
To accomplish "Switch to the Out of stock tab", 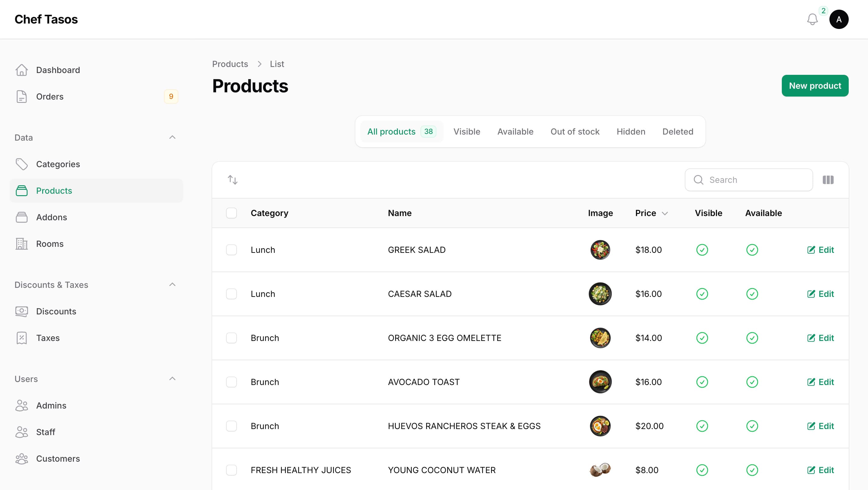I will (575, 132).
